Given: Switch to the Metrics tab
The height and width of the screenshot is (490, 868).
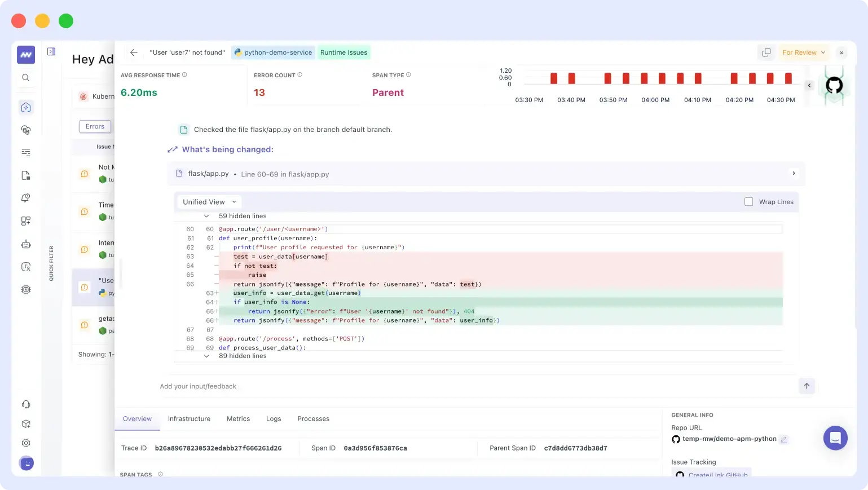Looking at the screenshot, I should [x=238, y=419].
